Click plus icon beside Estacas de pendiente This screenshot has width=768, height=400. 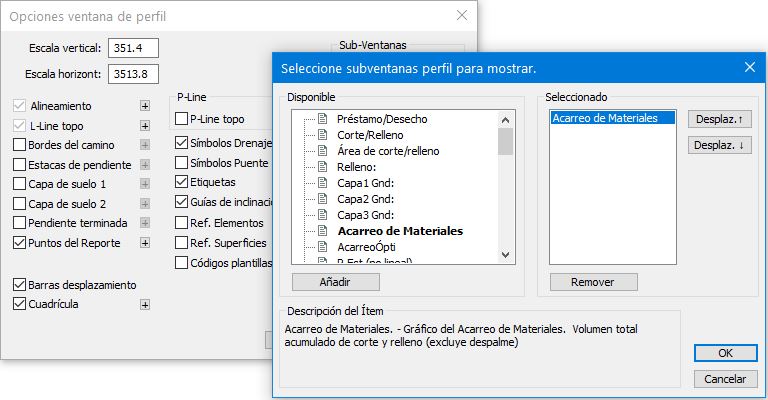pos(144,165)
